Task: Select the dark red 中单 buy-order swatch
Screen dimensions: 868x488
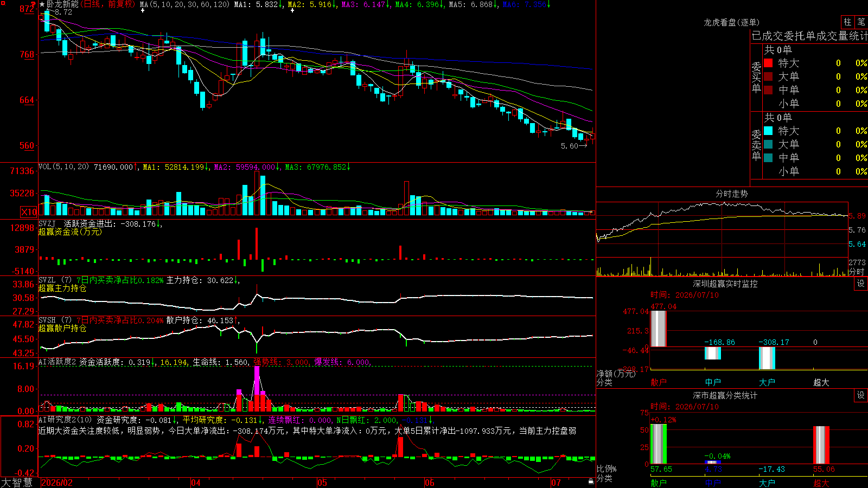Action: (x=768, y=90)
